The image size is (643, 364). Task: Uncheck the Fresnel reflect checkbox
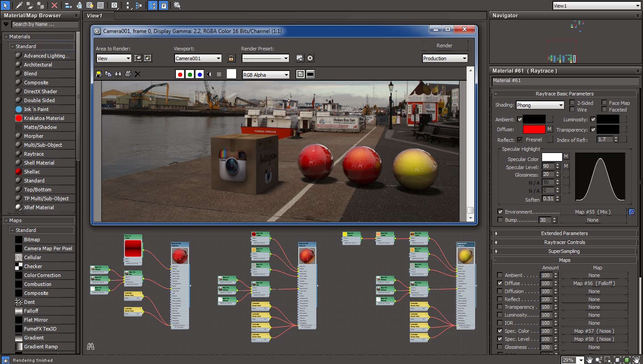[520, 140]
